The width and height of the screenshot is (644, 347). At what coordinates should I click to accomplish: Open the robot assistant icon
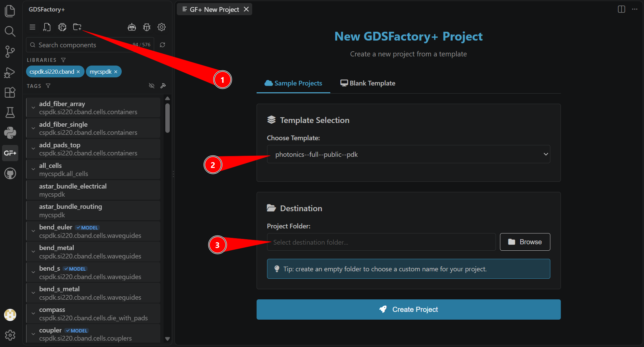click(132, 27)
